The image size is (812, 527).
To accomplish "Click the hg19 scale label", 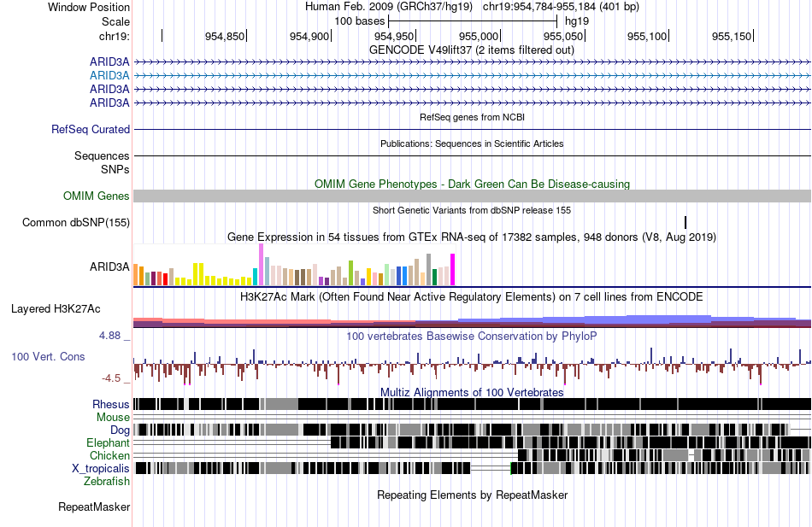I will coord(576,21).
